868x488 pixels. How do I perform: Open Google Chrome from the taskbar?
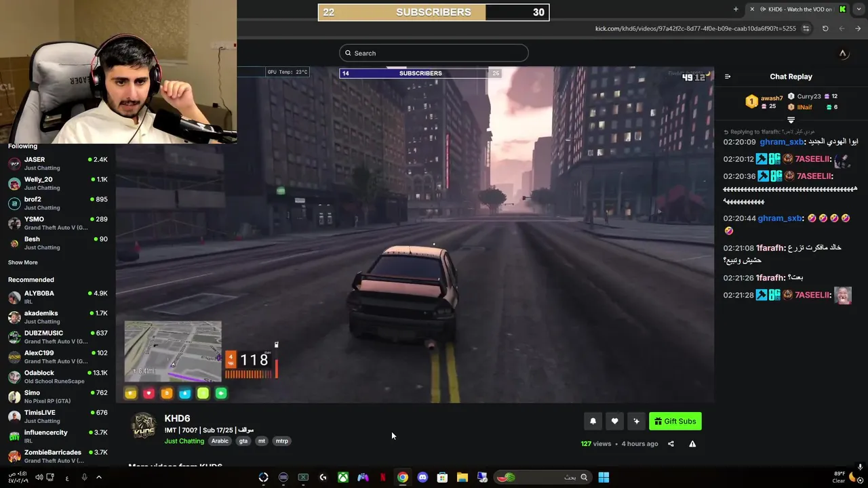click(x=403, y=477)
